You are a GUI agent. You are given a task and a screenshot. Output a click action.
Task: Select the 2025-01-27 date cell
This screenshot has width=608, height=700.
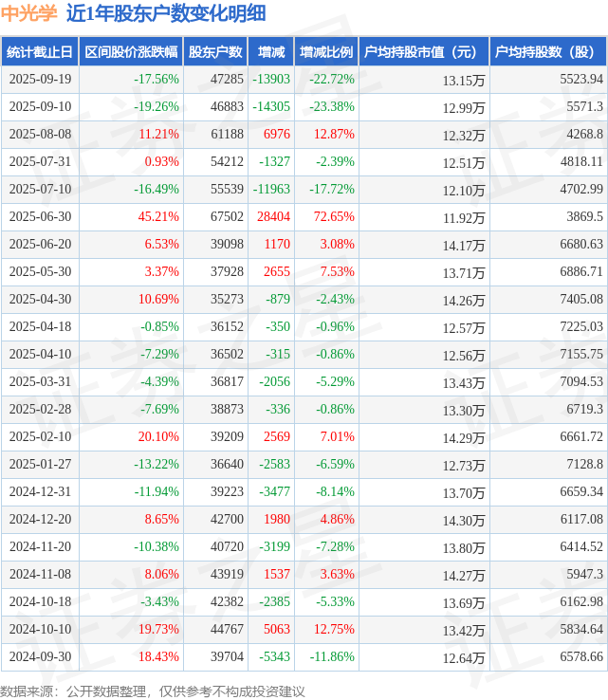coord(39,465)
